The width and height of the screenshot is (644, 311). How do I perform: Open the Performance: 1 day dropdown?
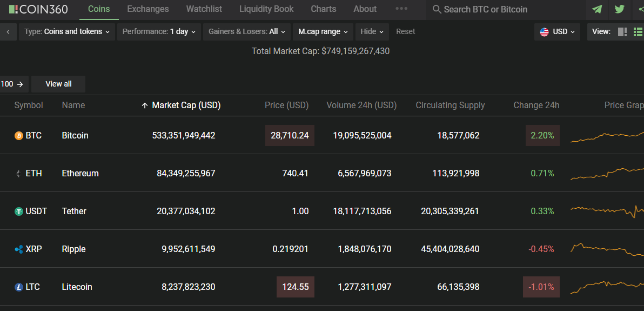[159, 32]
